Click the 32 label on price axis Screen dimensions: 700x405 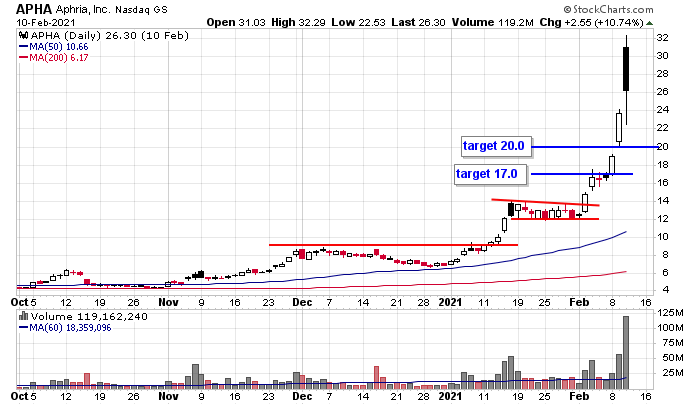point(662,38)
